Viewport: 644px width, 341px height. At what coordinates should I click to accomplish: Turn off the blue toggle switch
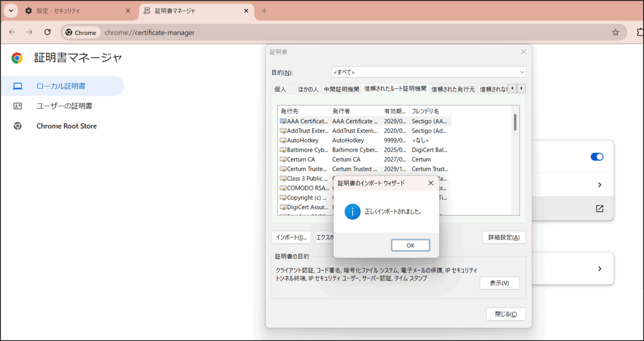point(597,156)
